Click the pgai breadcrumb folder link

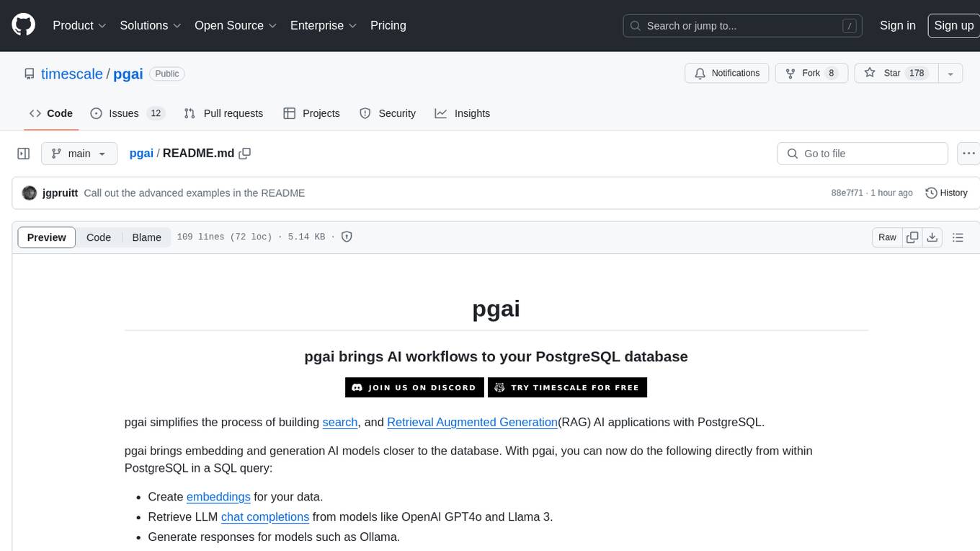pos(141,154)
